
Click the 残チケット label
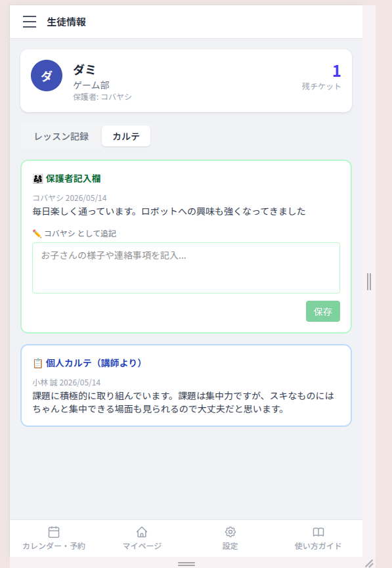pyautogui.click(x=321, y=86)
